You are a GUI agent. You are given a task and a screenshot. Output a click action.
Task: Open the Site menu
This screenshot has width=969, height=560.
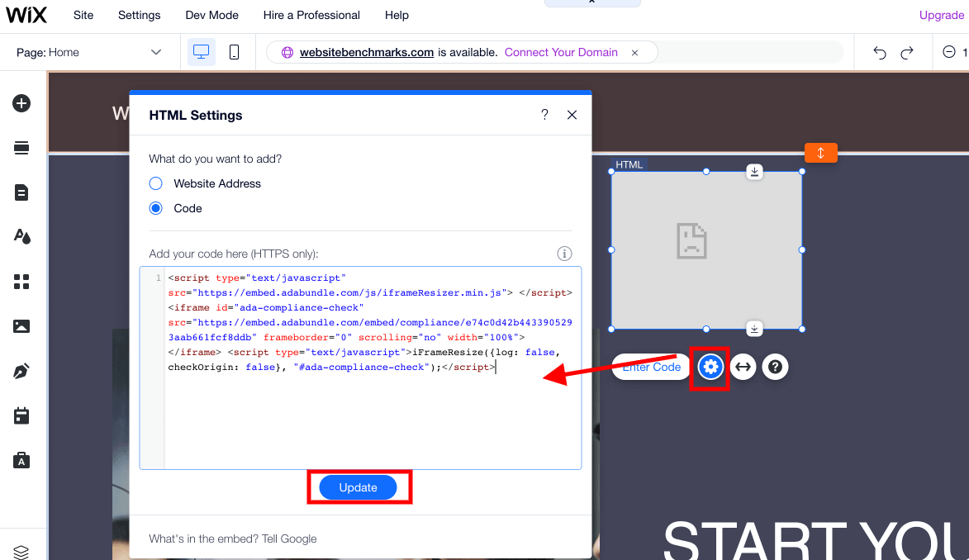pyautogui.click(x=83, y=16)
